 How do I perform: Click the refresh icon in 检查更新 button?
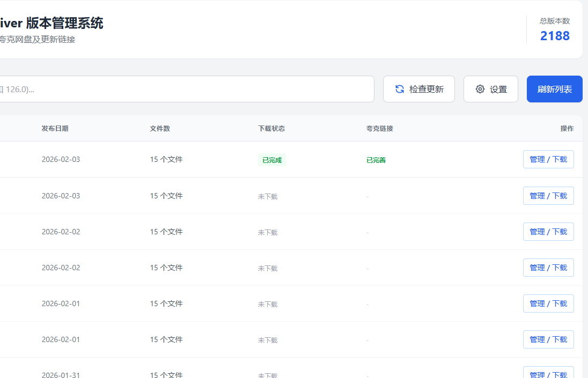click(x=400, y=89)
